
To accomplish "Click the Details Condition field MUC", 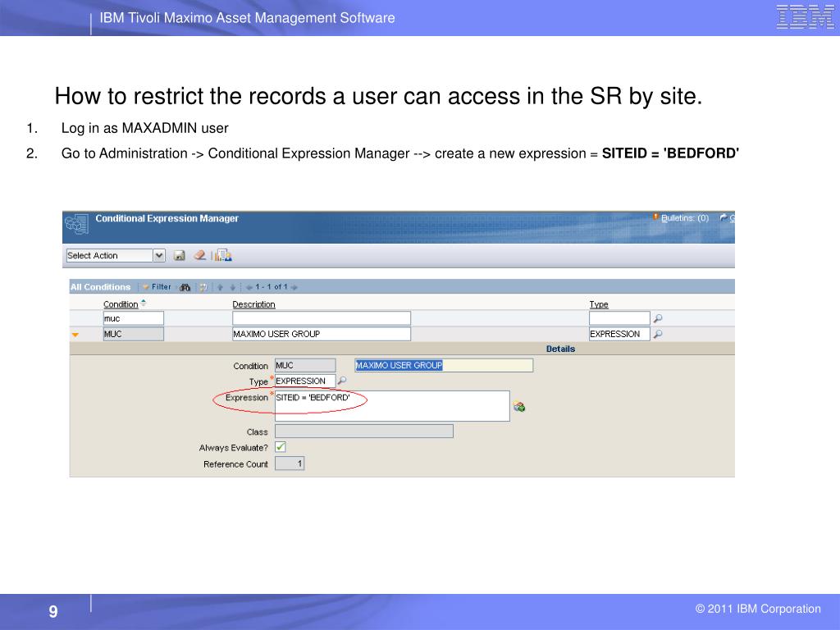I will (x=305, y=365).
